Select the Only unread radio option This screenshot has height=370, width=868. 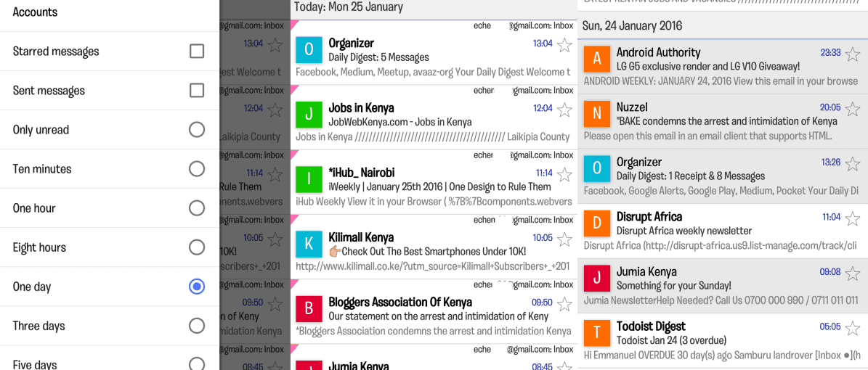pyautogui.click(x=197, y=130)
